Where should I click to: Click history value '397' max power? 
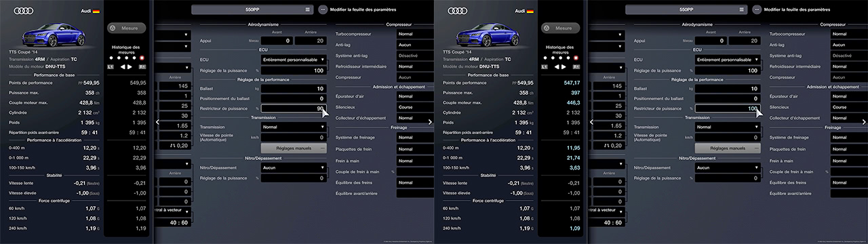click(575, 93)
